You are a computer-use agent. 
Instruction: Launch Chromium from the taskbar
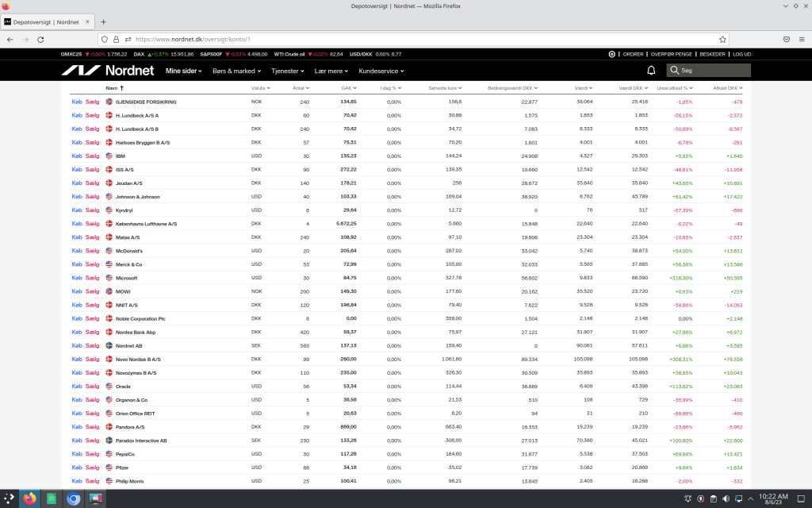click(x=74, y=498)
